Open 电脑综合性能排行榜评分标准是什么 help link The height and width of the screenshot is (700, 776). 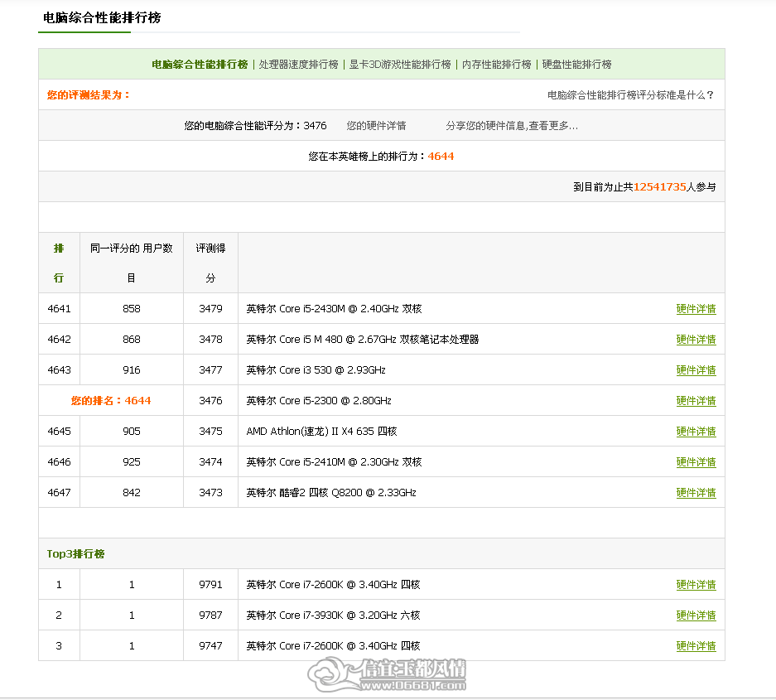point(630,95)
